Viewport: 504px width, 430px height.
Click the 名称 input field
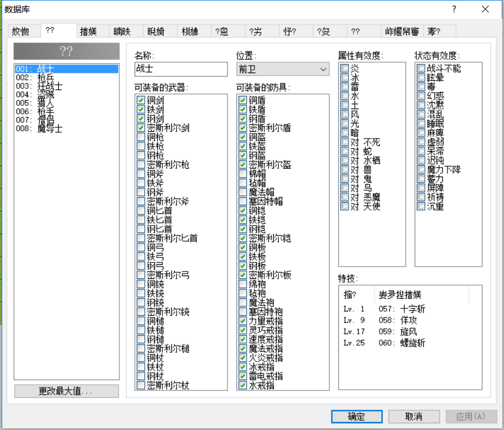pos(181,69)
